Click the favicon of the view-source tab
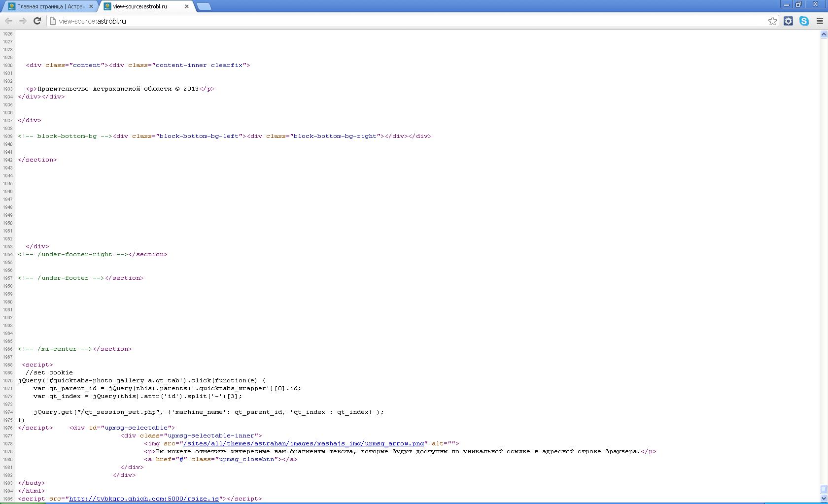The width and height of the screenshot is (828, 504). (107, 6)
